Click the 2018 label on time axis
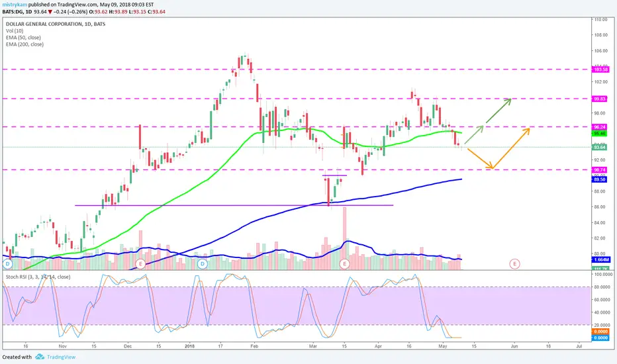This screenshot has width=617, height=364. coord(189,346)
